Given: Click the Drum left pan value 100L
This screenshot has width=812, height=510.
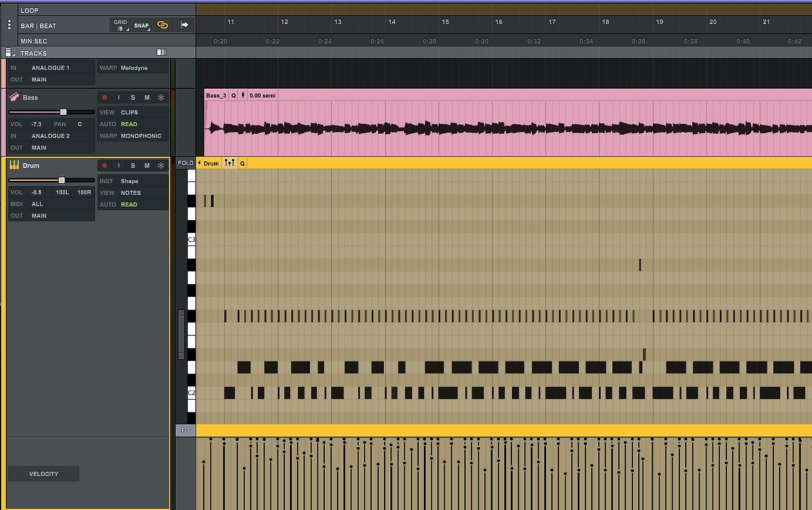Looking at the screenshot, I should point(62,192).
